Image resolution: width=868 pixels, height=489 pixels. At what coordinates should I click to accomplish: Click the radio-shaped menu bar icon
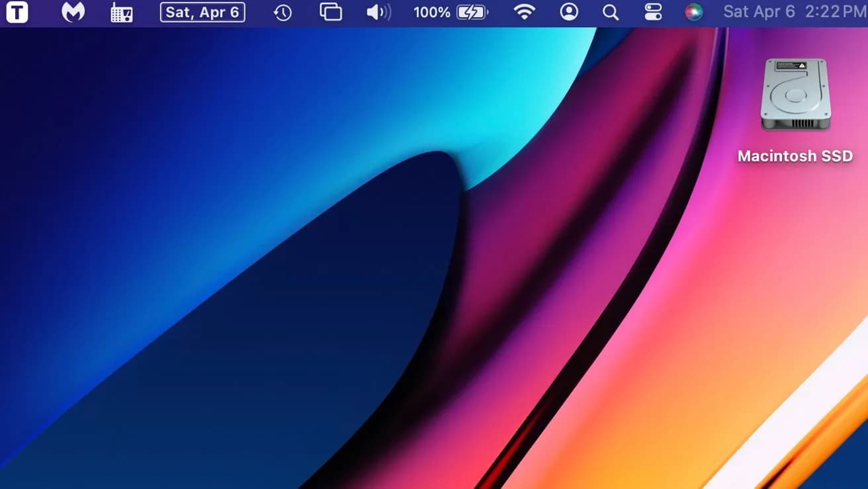pos(121,13)
